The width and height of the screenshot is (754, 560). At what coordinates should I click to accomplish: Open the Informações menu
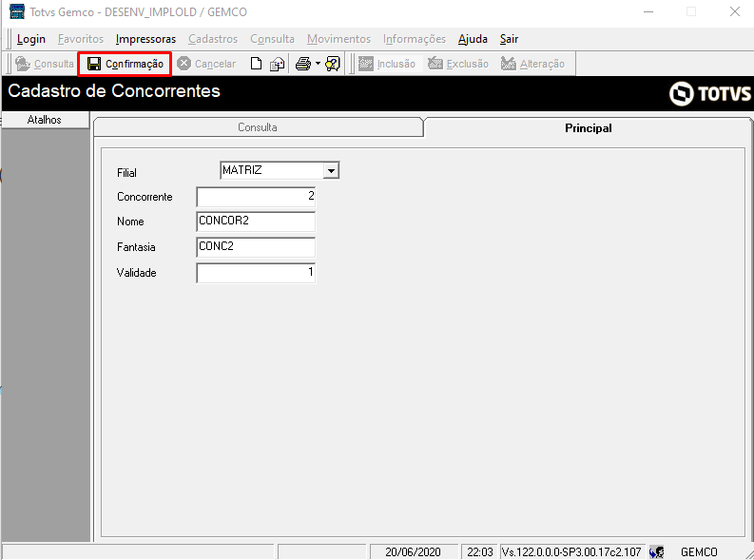tap(415, 39)
